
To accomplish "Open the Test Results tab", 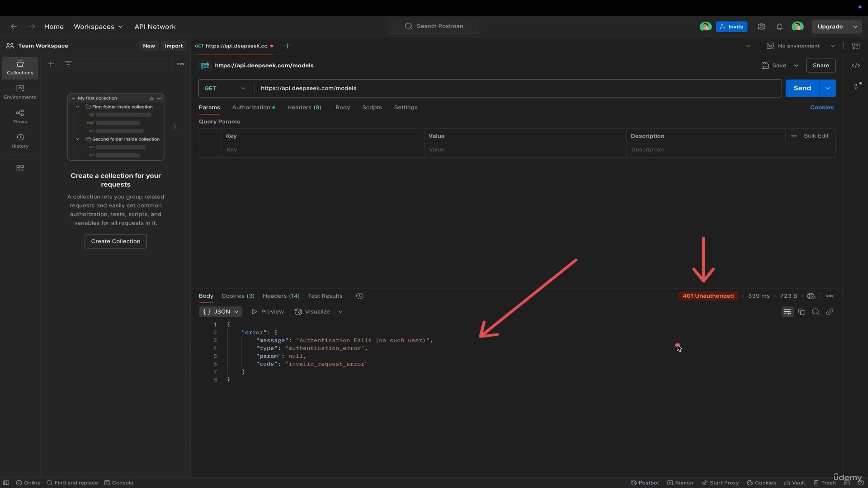I will tap(325, 296).
